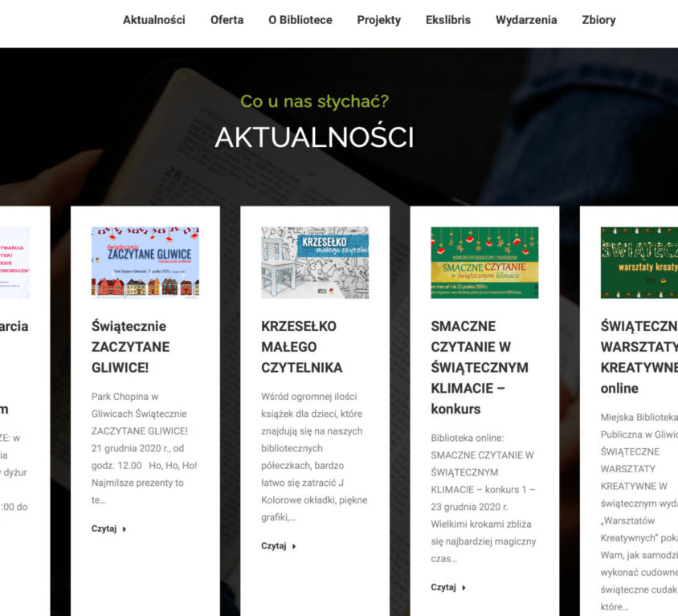Click the arrow icon beside Czytaj in Krzesełko card

coord(294,546)
